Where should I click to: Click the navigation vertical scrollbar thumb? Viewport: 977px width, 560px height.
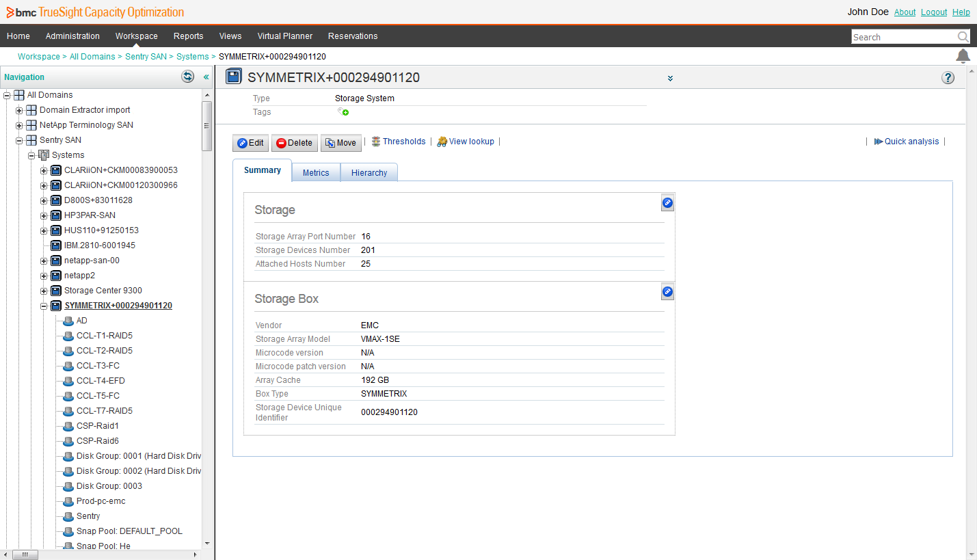pos(207,126)
